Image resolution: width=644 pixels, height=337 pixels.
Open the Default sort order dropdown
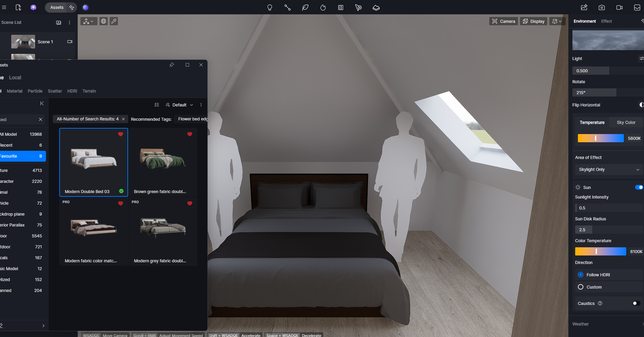(x=180, y=105)
